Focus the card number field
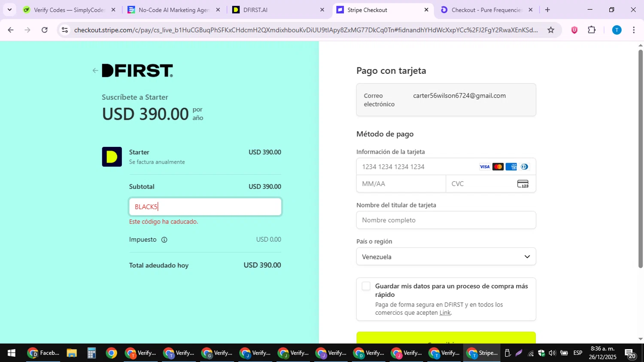Viewport: 644px width, 362px height. coord(446,167)
